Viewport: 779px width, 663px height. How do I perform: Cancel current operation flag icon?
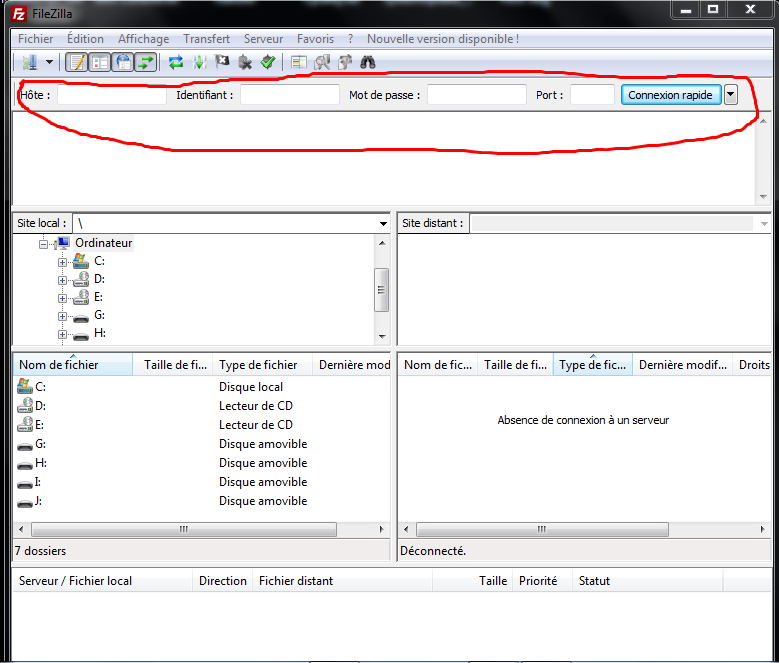[222, 62]
